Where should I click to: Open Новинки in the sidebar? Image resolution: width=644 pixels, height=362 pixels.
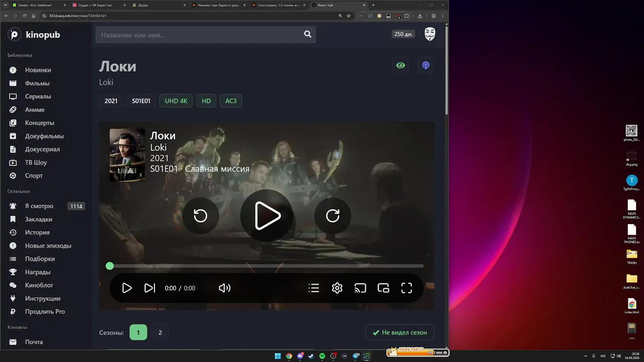38,70
